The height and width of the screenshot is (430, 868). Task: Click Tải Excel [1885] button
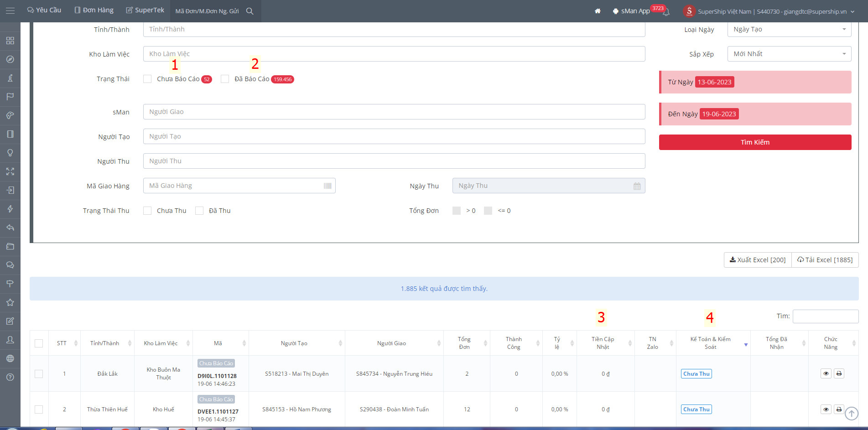tap(825, 260)
